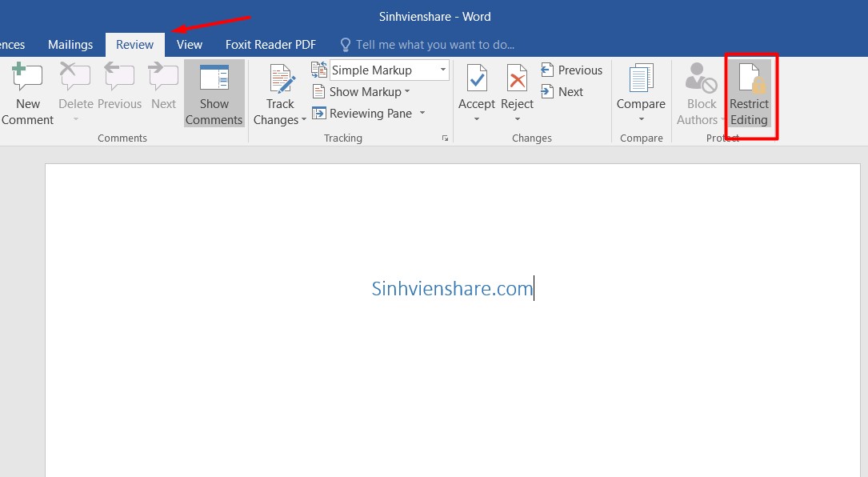
Task: Click the Reject change icon
Action: click(x=517, y=80)
